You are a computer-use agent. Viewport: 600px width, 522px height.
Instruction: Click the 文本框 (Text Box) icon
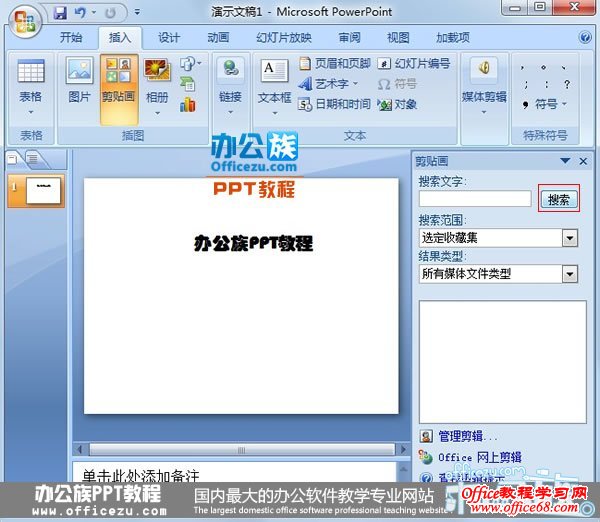[x=274, y=72]
